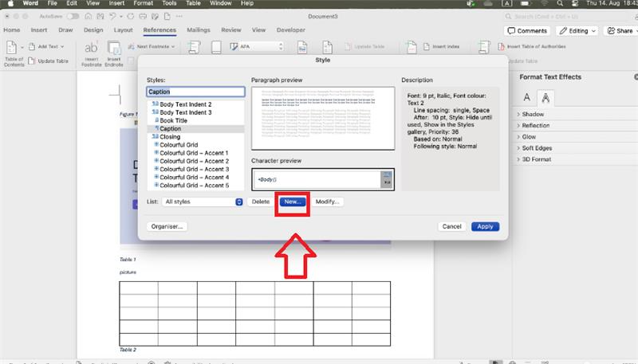Click the Delete button in Style dialog
Viewport: 638px width, 364px height.
(261, 202)
